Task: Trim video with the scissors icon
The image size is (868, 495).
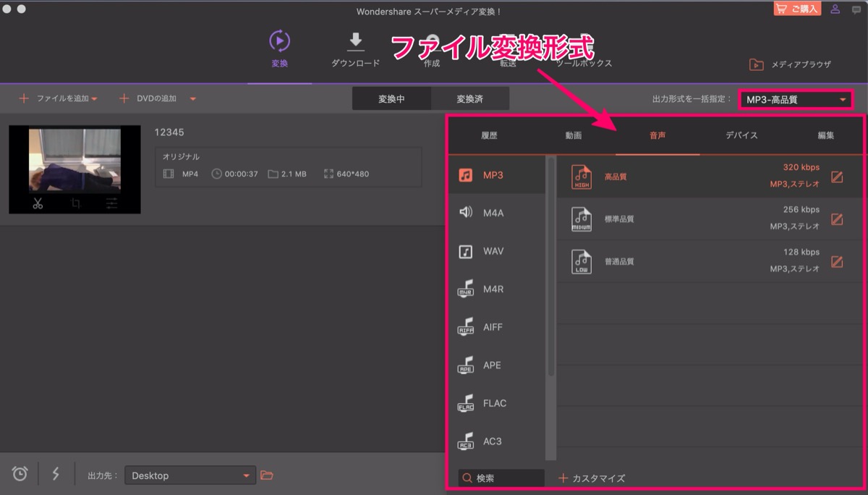Action: pos(38,203)
